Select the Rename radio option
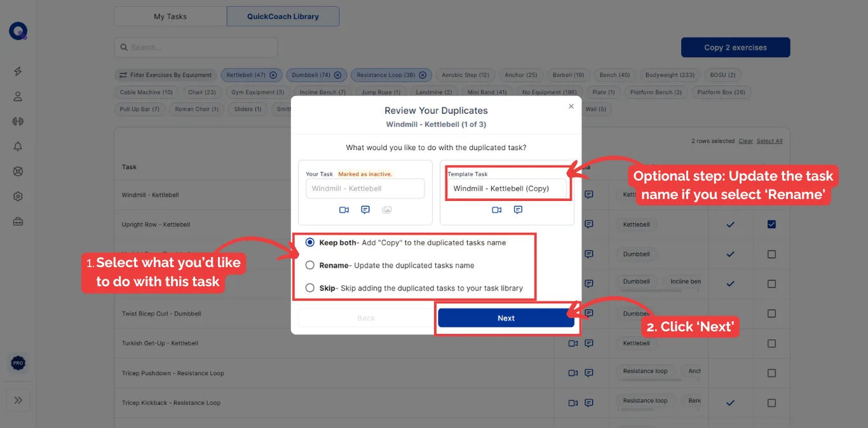 [310, 265]
